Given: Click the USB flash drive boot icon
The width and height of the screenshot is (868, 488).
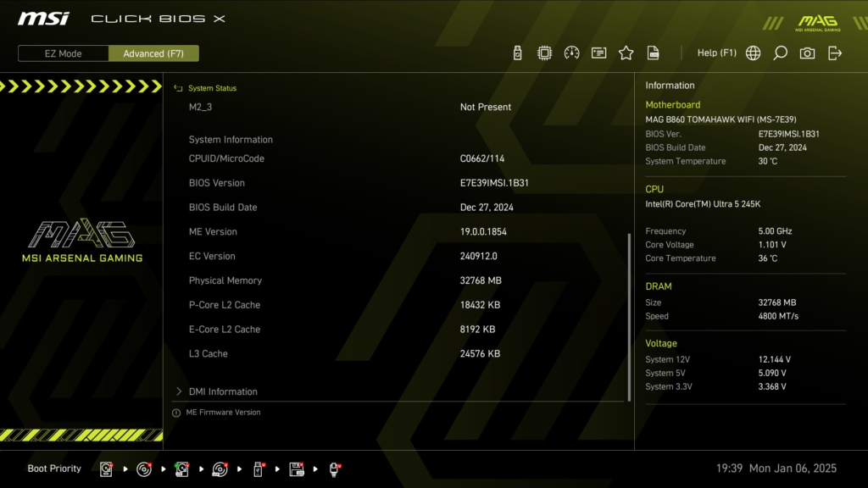Looking at the screenshot, I should 259,469.
